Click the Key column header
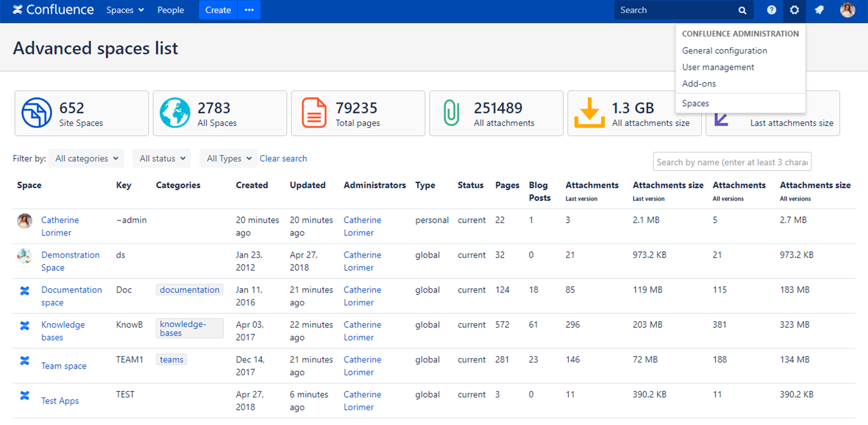This screenshot has height=425, width=868. pos(124,185)
